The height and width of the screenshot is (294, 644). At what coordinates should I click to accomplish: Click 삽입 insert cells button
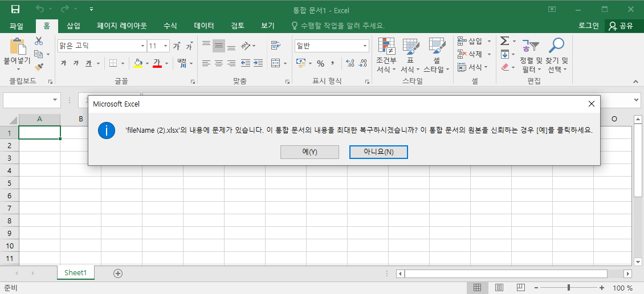470,41
